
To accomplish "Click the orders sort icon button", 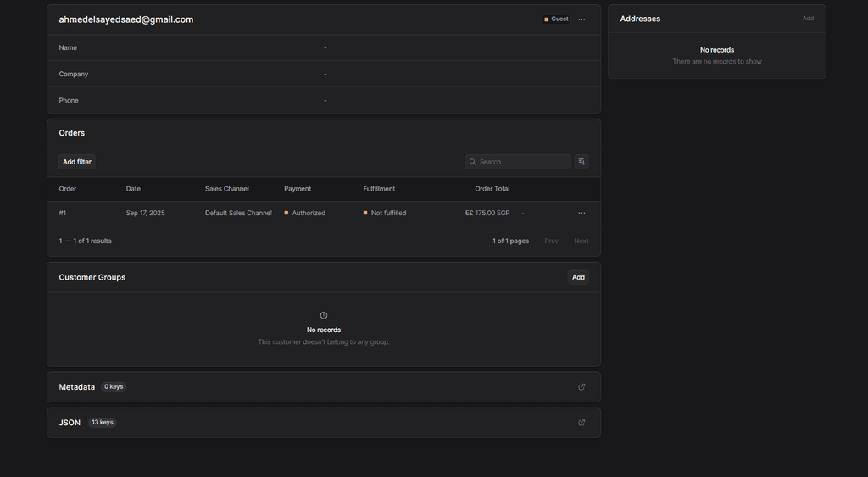I will pyautogui.click(x=581, y=162).
